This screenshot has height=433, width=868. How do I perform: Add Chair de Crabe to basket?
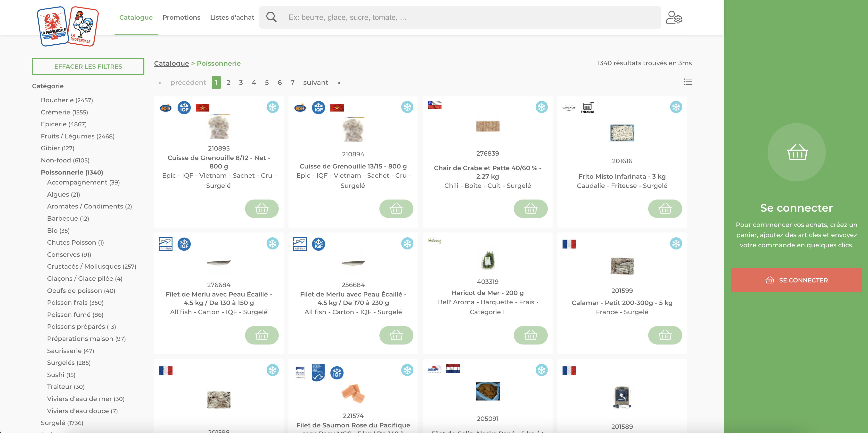tap(530, 209)
